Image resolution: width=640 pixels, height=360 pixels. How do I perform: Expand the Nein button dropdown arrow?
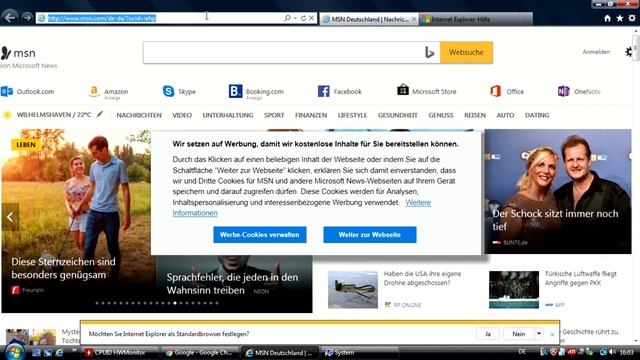click(x=539, y=334)
